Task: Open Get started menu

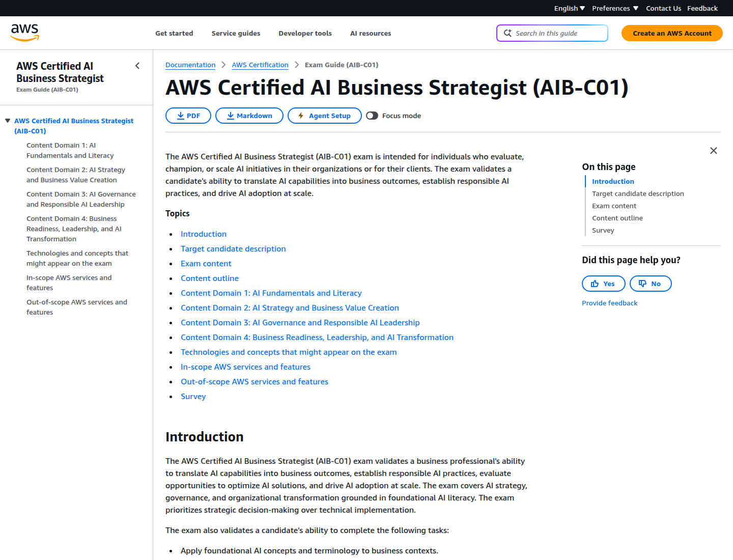Action: click(174, 33)
